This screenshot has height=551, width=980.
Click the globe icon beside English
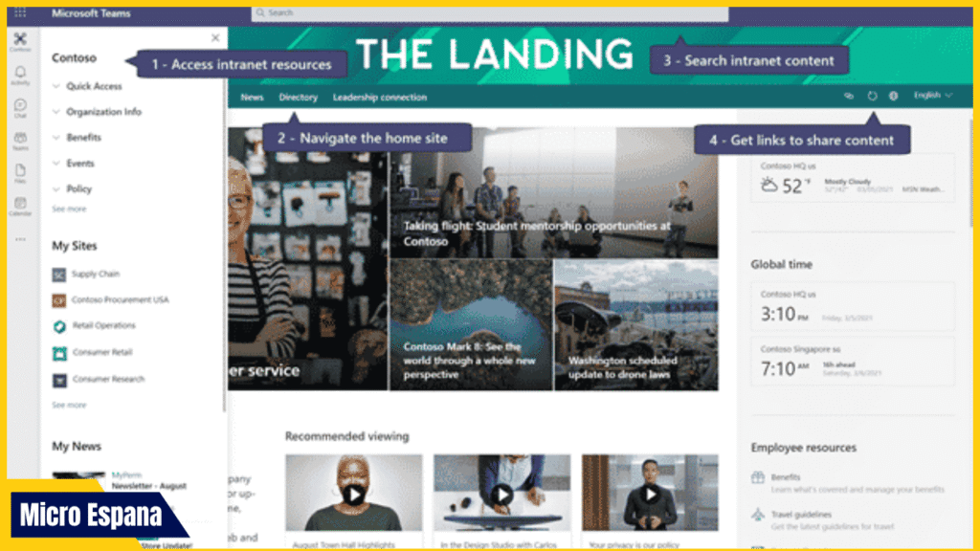(893, 96)
